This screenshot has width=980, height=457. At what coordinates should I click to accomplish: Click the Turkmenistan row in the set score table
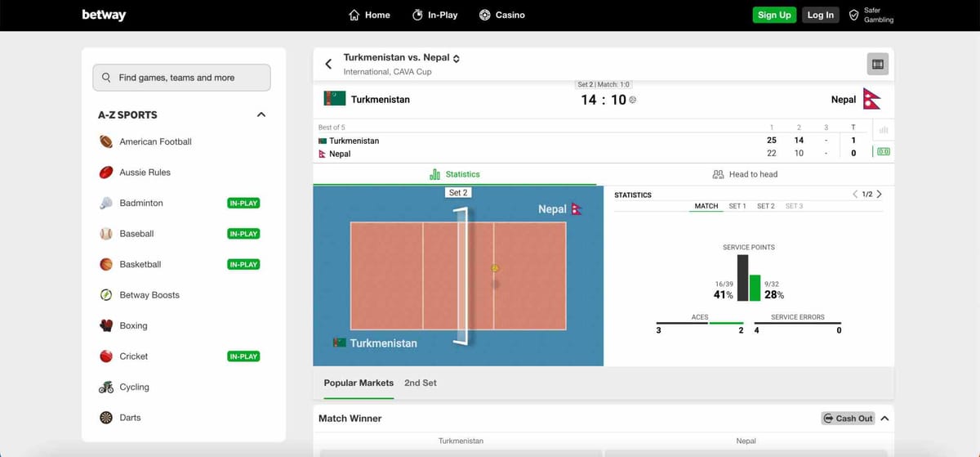590,141
